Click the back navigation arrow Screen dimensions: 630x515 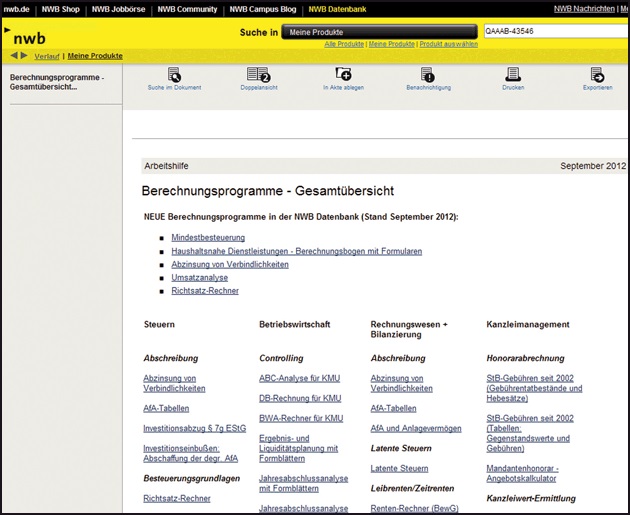click(x=14, y=55)
